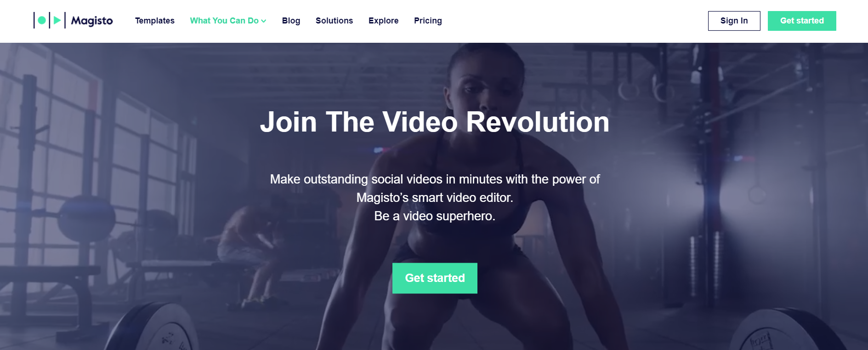This screenshot has width=868, height=350.
Task: Click the 'Be a video superhero' tagline
Action: [435, 216]
